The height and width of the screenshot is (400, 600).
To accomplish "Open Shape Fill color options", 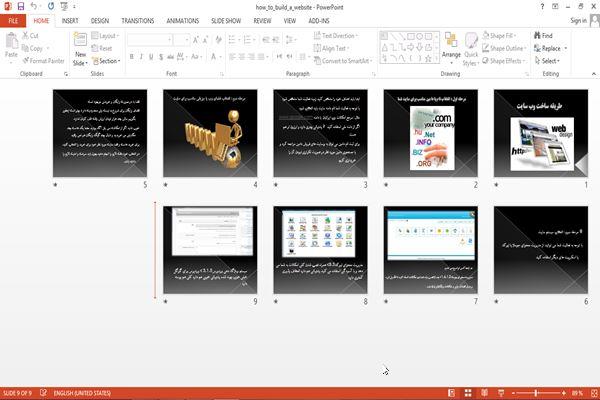I will click(500, 36).
